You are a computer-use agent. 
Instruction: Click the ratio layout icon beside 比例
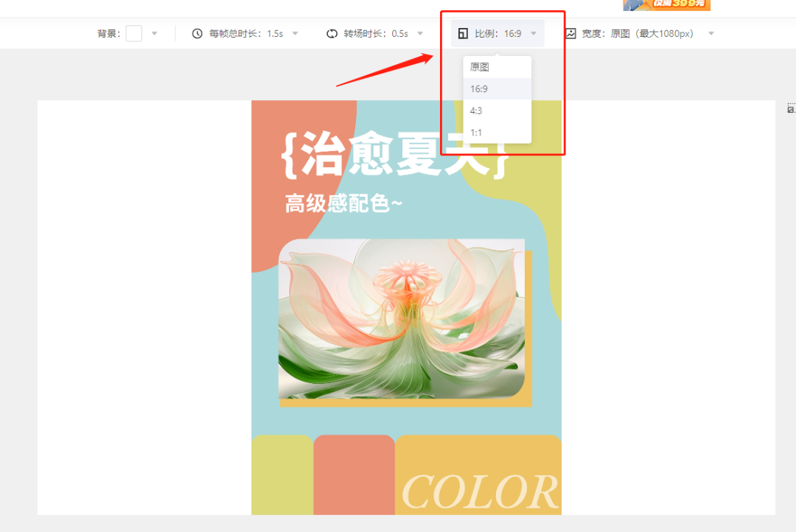(x=463, y=34)
